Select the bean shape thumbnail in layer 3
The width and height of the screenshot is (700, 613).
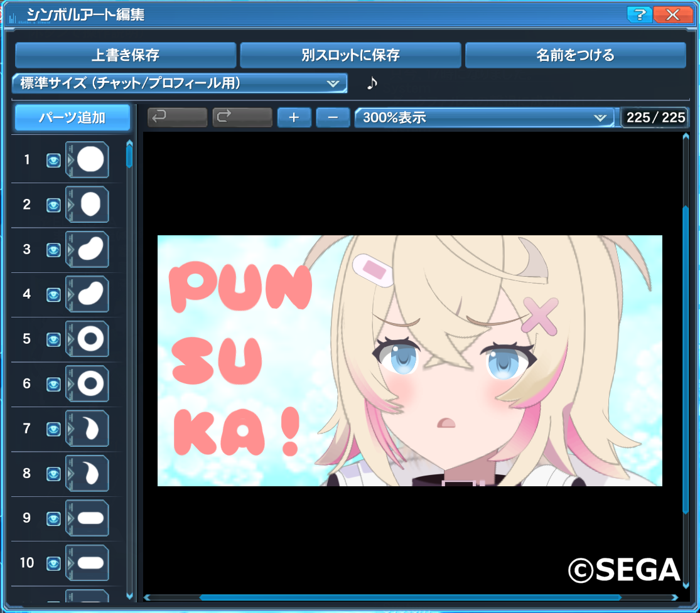[90, 249]
